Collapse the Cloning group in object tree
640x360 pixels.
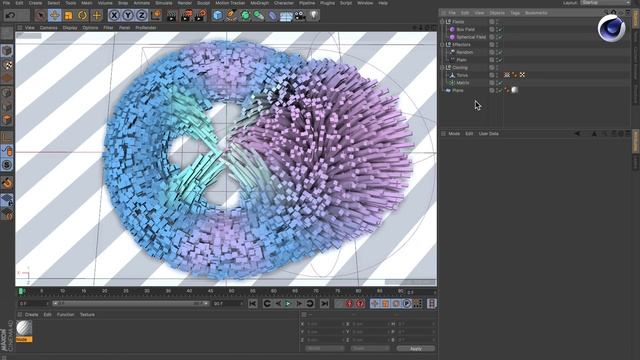(x=442, y=67)
